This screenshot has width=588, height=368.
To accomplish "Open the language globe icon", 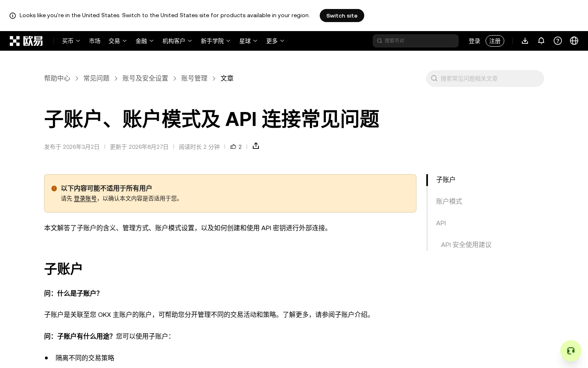I will (x=574, y=40).
